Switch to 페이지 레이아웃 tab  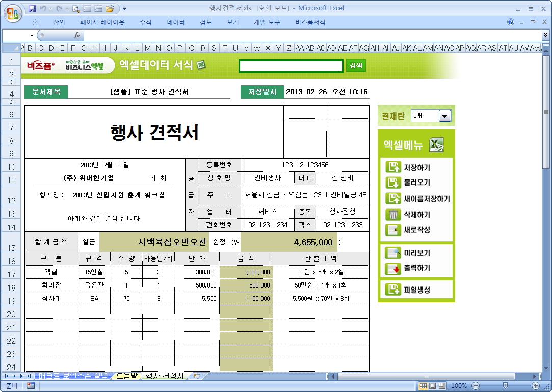[102, 22]
